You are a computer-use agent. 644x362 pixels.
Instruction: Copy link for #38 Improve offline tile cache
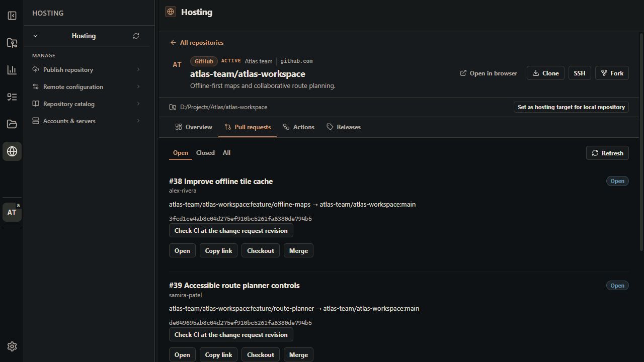tap(218, 251)
